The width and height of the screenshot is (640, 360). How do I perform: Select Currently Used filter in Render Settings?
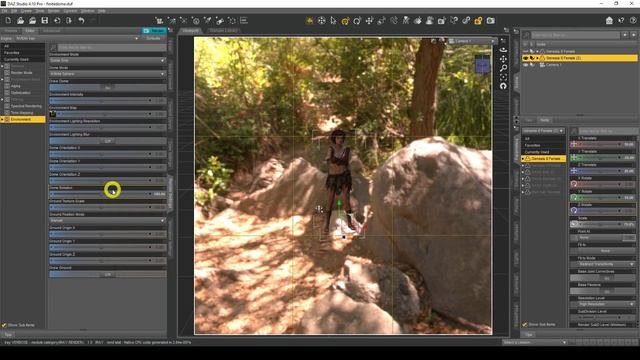[16, 60]
